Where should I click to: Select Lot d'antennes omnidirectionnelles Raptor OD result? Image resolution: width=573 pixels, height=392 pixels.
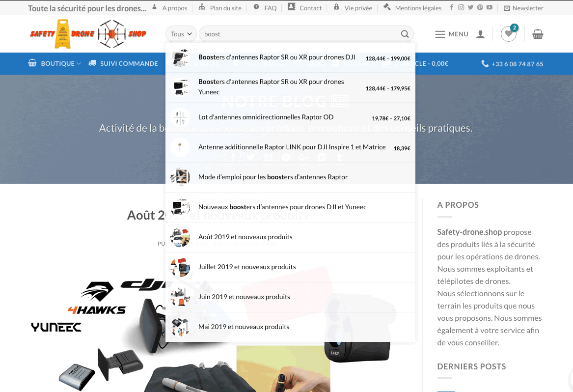pos(291,117)
